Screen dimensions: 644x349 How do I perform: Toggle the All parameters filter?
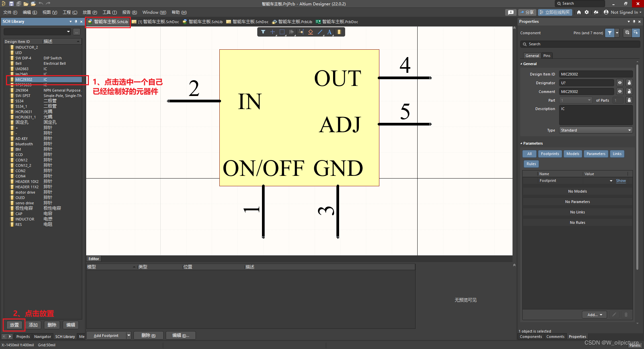[529, 154]
